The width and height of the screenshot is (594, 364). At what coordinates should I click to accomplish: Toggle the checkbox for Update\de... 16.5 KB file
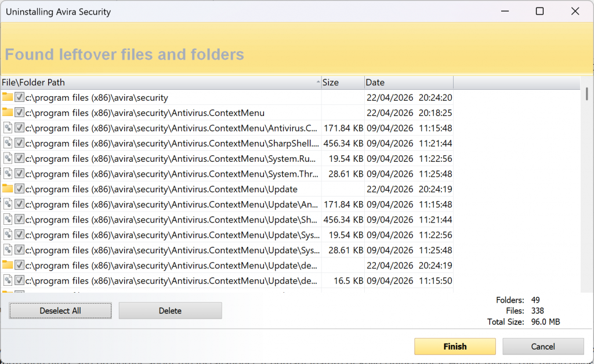coord(19,281)
